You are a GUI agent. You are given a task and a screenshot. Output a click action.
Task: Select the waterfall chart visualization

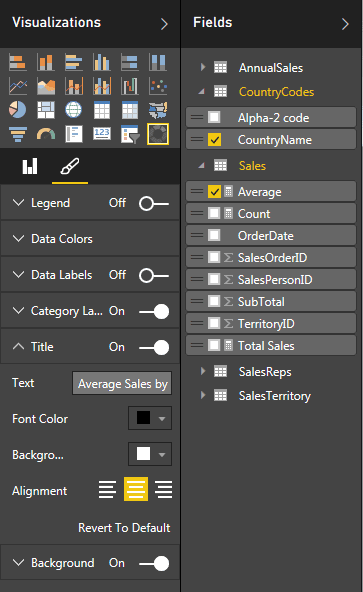(x=130, y=86)
